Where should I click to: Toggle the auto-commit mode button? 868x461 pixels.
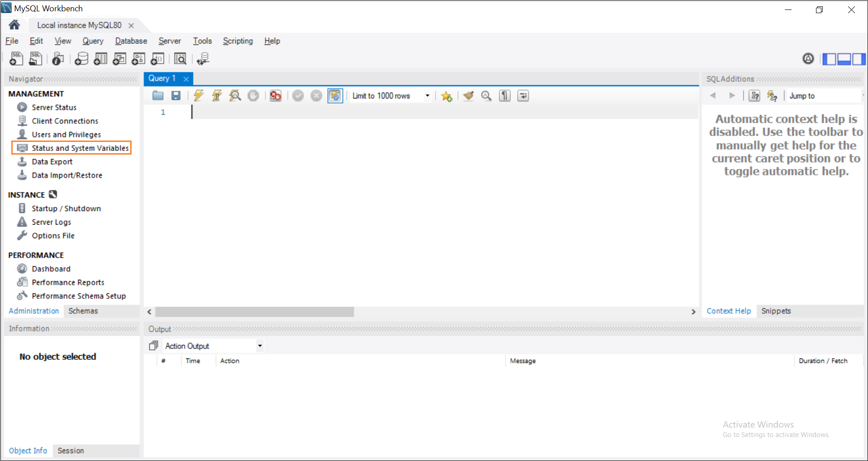point(335,96)
